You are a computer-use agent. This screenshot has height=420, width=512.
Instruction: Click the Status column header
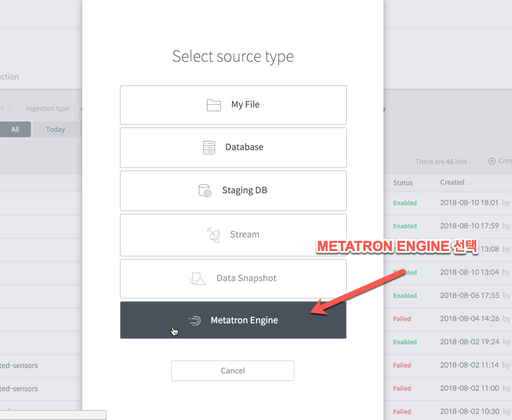click(x=402, y=183)
